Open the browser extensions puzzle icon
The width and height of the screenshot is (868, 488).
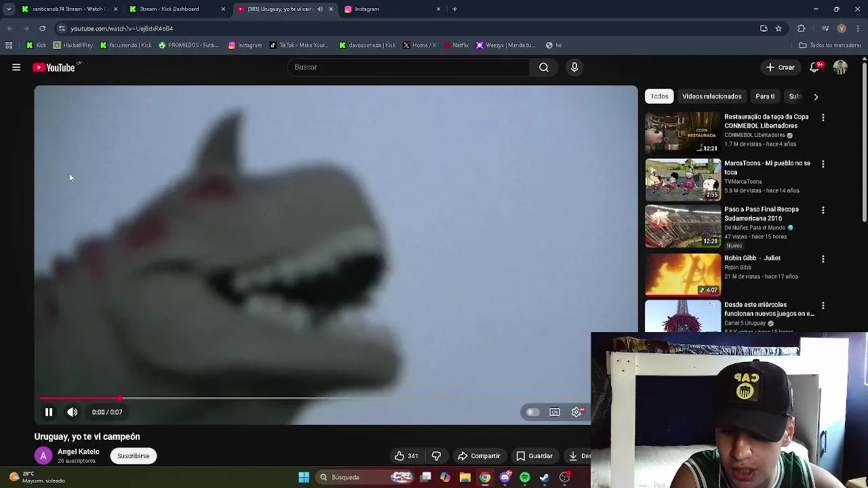click(x=802, y=28)
